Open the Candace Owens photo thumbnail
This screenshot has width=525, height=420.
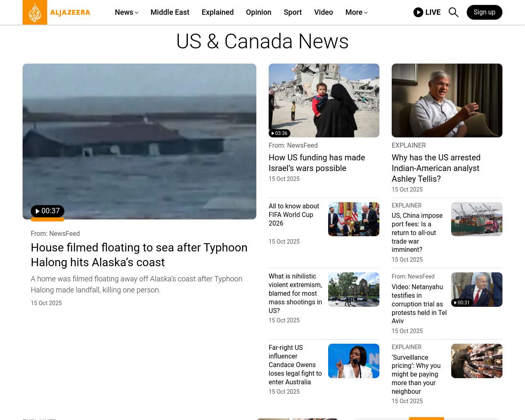coord(354,361)
